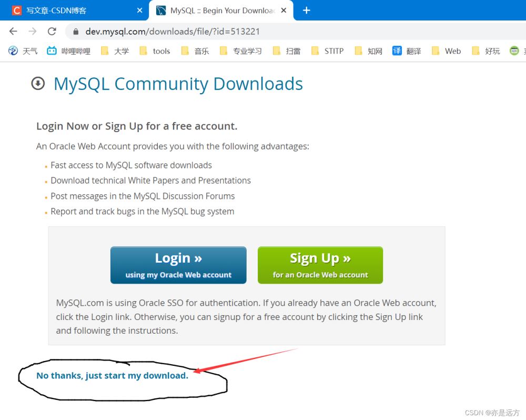Reload the current page
526x420 pixels.
pos(52,32)
